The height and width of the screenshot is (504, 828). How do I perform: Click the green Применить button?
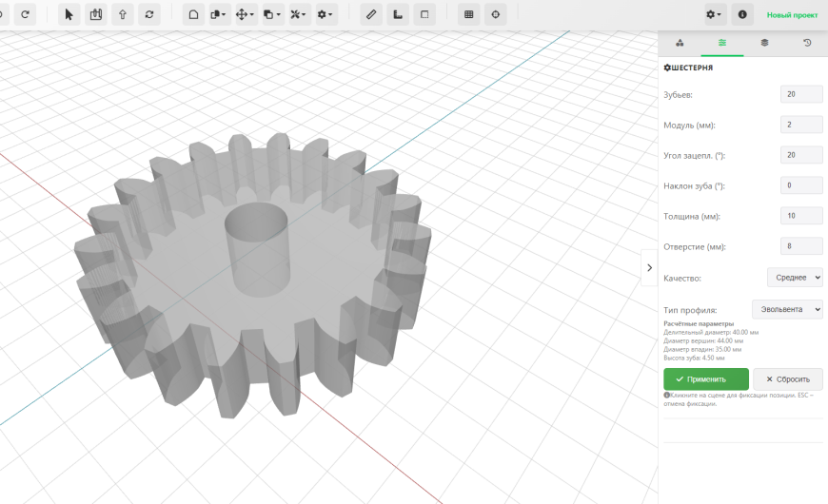point(706,378)
